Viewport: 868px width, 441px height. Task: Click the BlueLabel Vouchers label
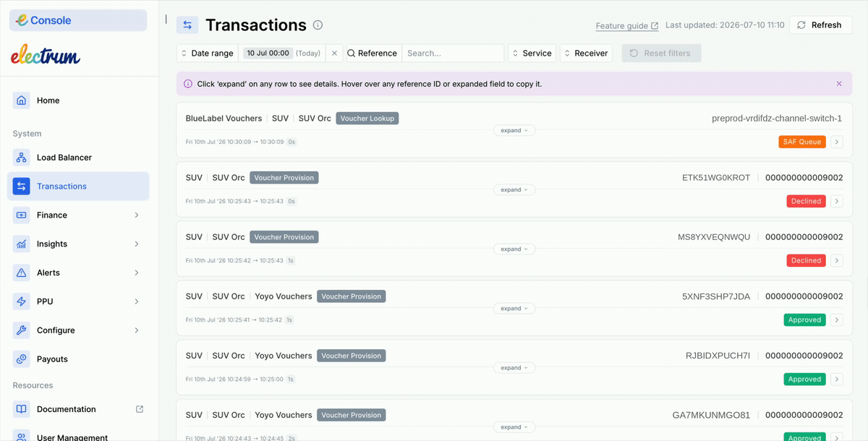point(224,119)
